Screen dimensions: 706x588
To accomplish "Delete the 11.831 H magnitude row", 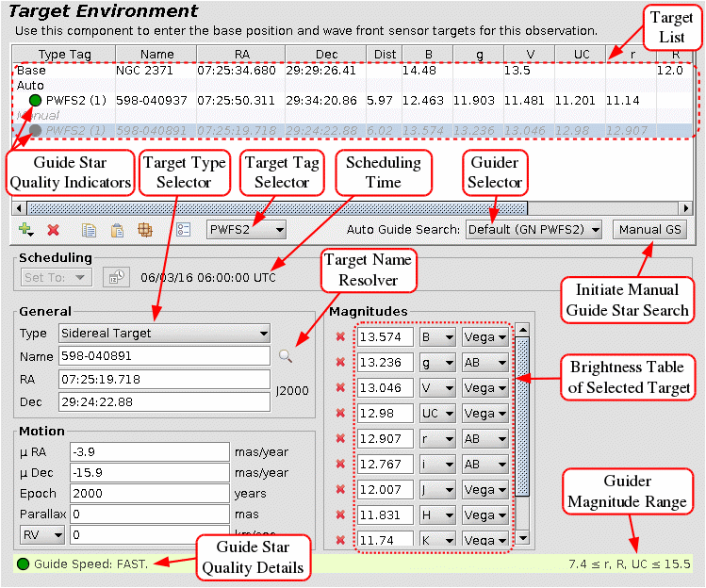I will (x=340, y=514).
